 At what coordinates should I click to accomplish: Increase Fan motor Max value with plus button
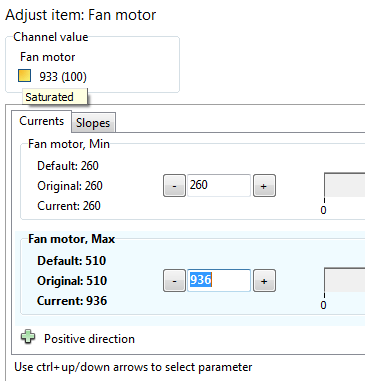coord(264,281)
